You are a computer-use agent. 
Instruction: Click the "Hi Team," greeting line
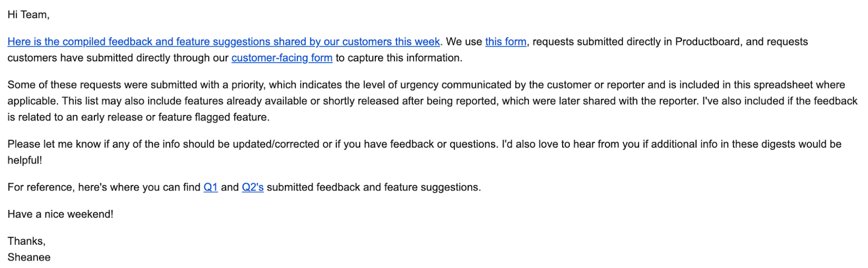coord(28,15)
